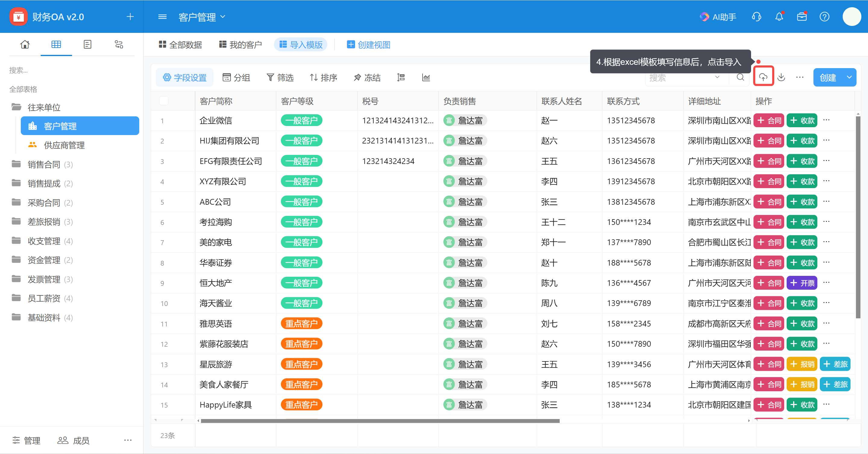Screen dimensions: 868x454
Task: Open the toolbar more options ellipsis
Action: tap(800, 77)
